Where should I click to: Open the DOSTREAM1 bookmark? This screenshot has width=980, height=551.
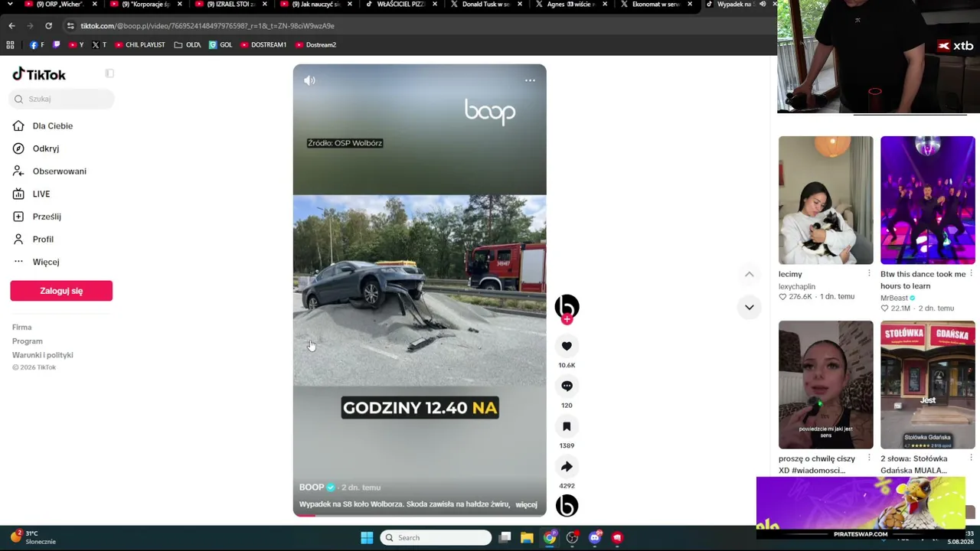pos(263,45)
